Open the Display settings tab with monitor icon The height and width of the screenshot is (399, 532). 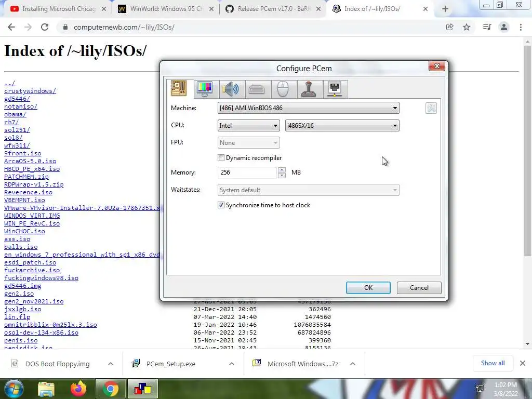tap(205, 89)
